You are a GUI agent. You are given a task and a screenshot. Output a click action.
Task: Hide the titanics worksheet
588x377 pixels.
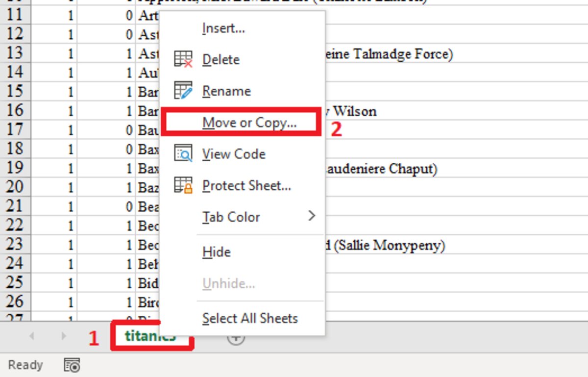click(x=216, y=251)
